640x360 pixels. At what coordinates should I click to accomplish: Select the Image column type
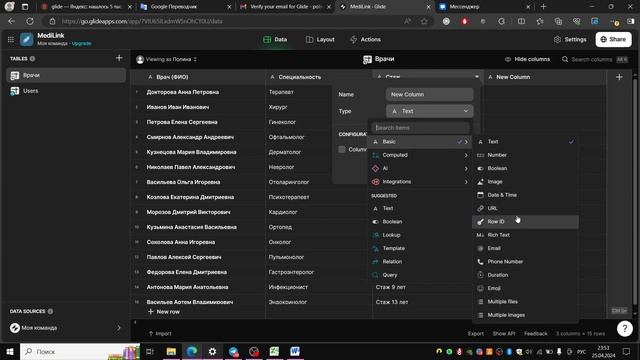tap(525, 182)
